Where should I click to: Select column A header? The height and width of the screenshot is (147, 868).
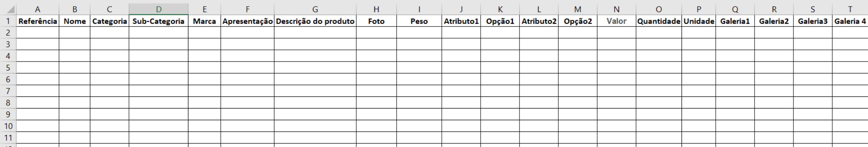coord(38,9)
